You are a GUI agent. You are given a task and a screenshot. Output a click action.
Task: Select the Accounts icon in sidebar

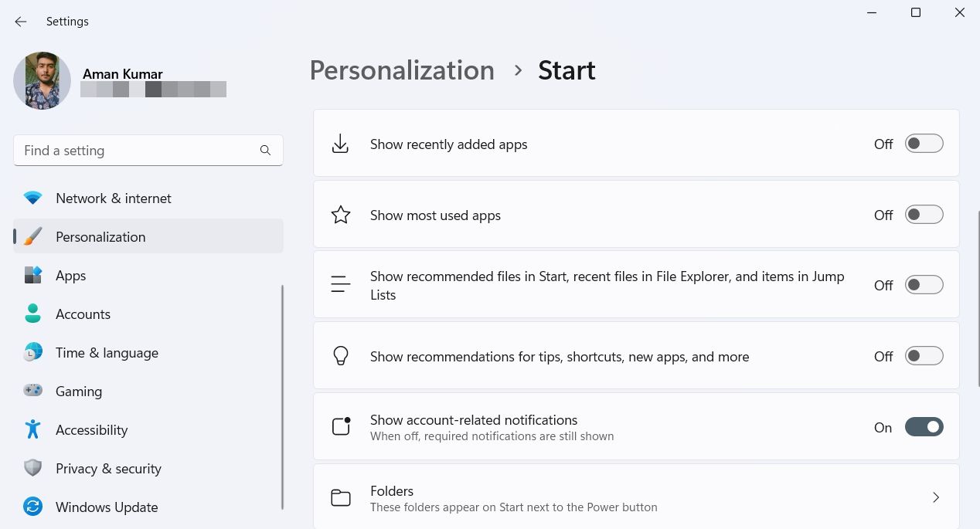(32, 314)
